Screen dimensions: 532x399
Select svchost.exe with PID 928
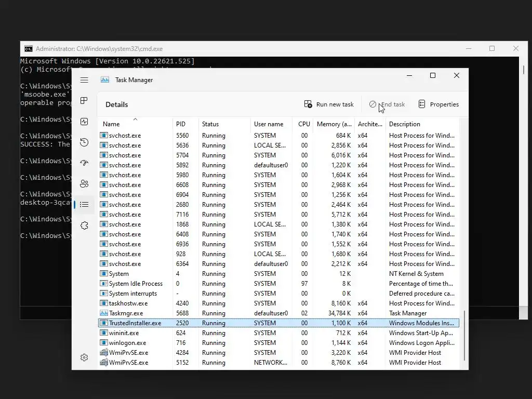coord(278,254)
